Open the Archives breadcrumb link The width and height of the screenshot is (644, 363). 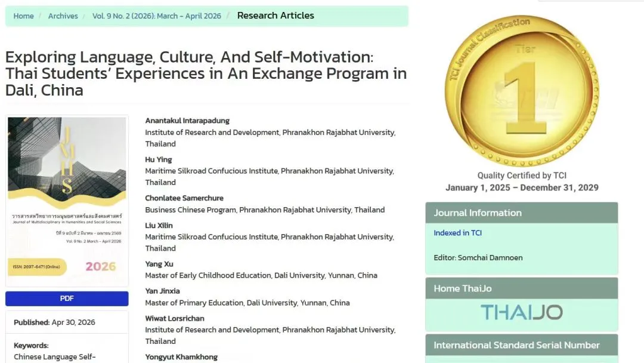coord(63,16)
